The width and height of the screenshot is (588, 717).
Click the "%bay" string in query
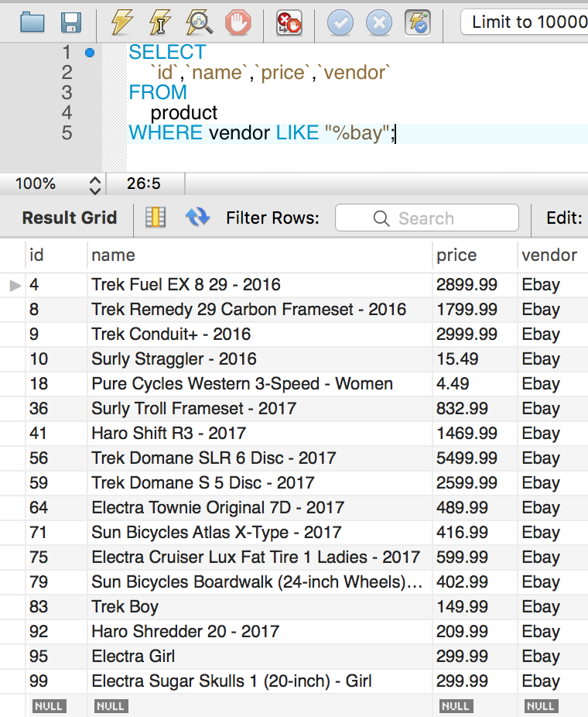click(357, 133)
